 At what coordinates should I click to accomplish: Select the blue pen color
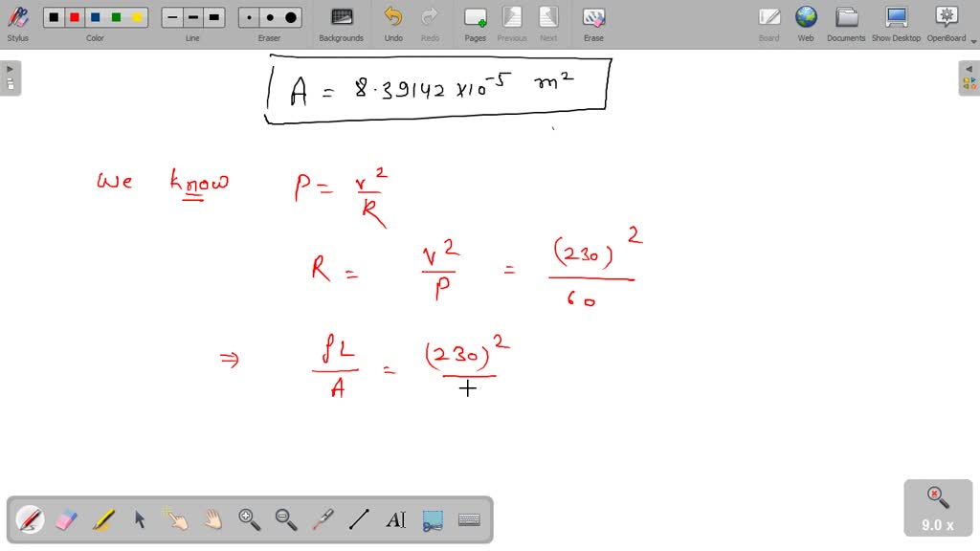[95, 17]
